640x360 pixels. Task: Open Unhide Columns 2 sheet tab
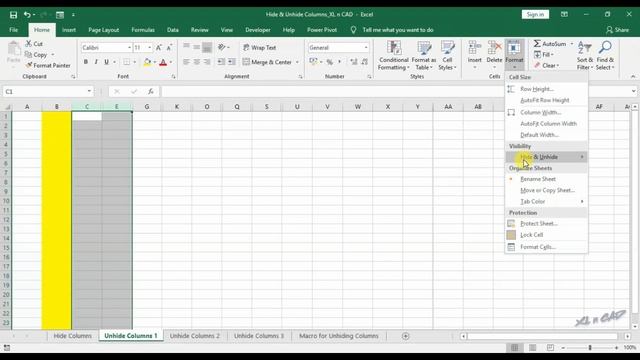coord(195,336)
